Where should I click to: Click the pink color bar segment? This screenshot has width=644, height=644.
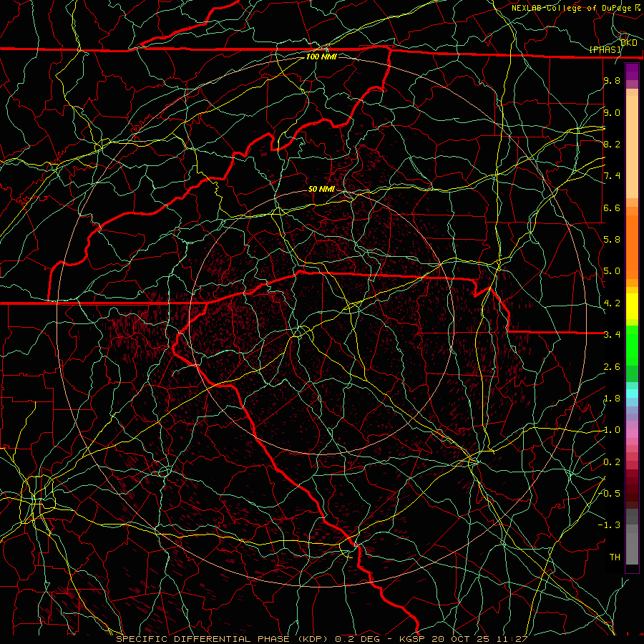pyautogui.click(x=632, y=434)
